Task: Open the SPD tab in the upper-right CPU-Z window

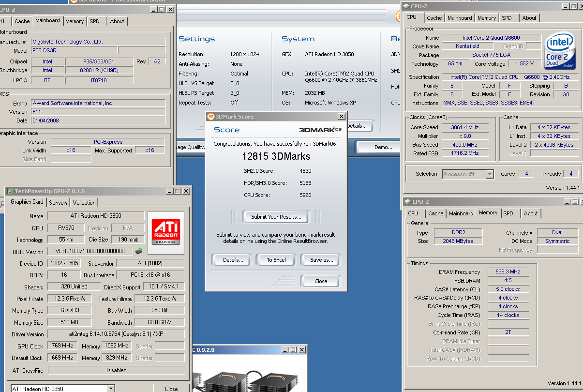Action: pyautogui.click(x=507, y=18)
